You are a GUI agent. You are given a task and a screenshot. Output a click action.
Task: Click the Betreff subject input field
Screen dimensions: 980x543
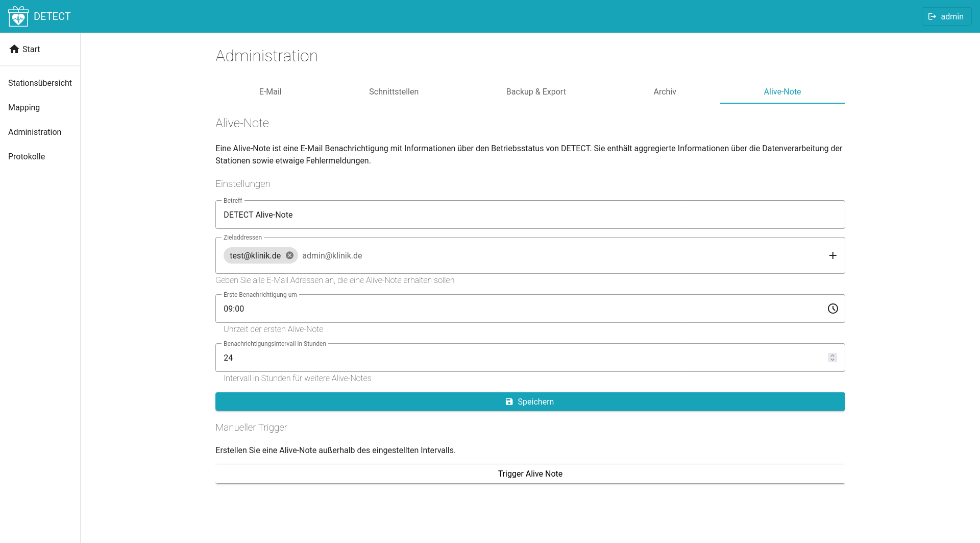(530, 215)
